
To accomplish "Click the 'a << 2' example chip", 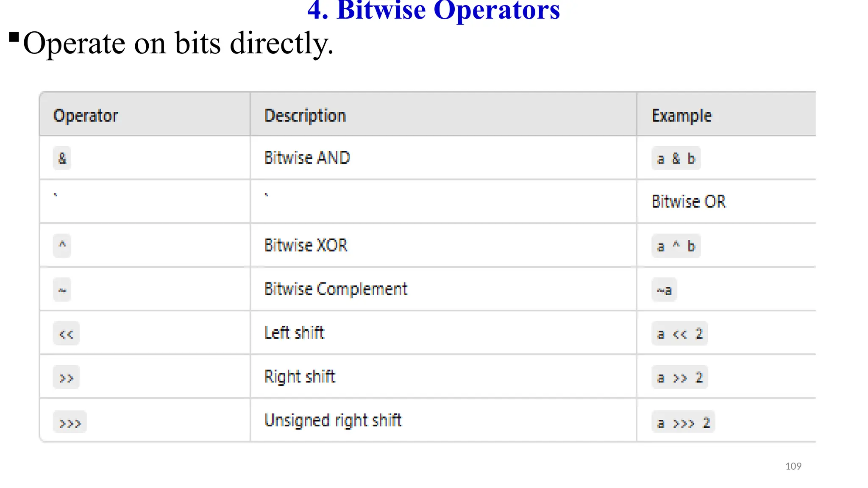I will pos(680,334).
